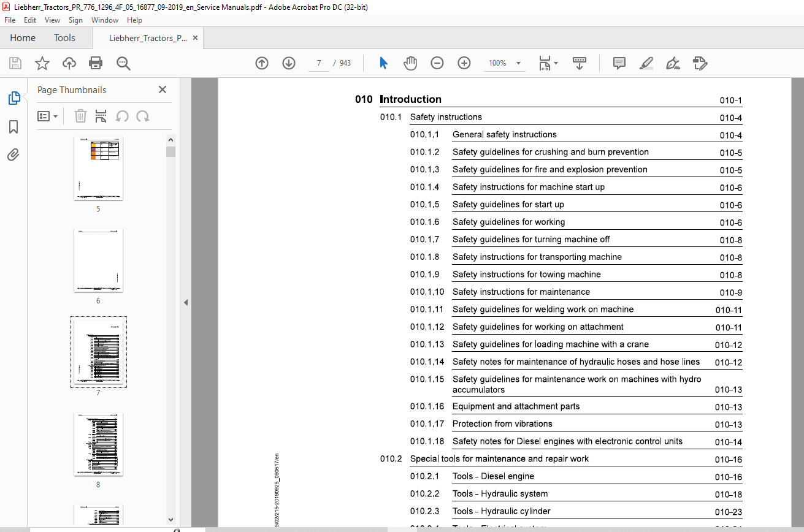Print the document with printer icon
The height and width of the screenshot is (532, 804).
click(x=96, y=63)
